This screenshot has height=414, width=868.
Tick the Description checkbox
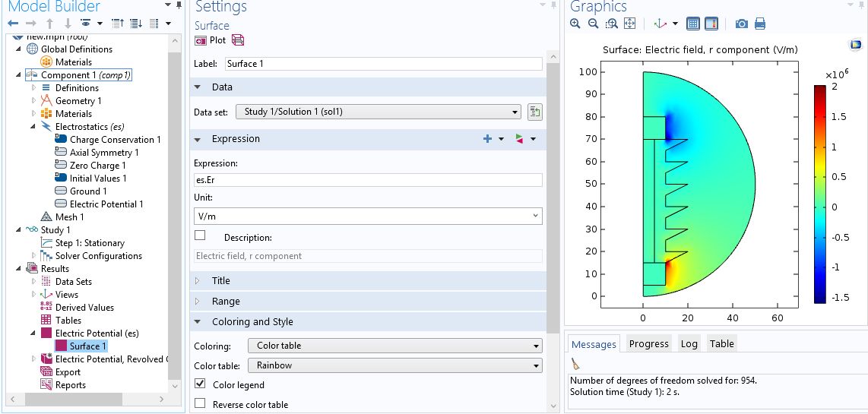point(200,236)
